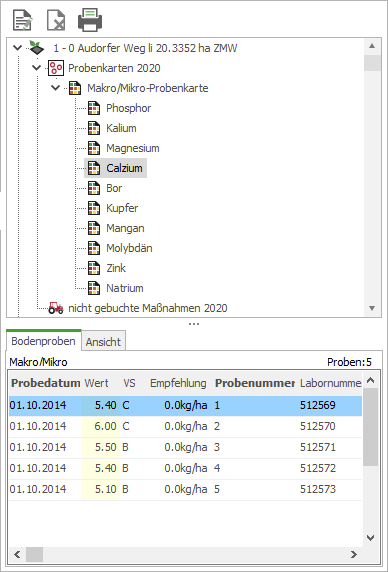Image resolution: width=388 pixels, height=572 pixels.
Task: Select row with Labornummer 512570
Action: tap(186, 426)
